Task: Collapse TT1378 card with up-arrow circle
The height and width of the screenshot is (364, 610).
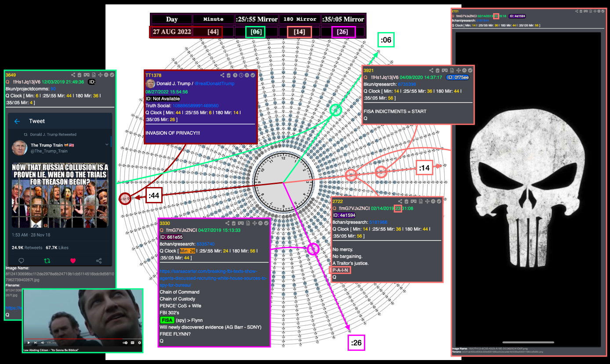Action: [247, 75]
